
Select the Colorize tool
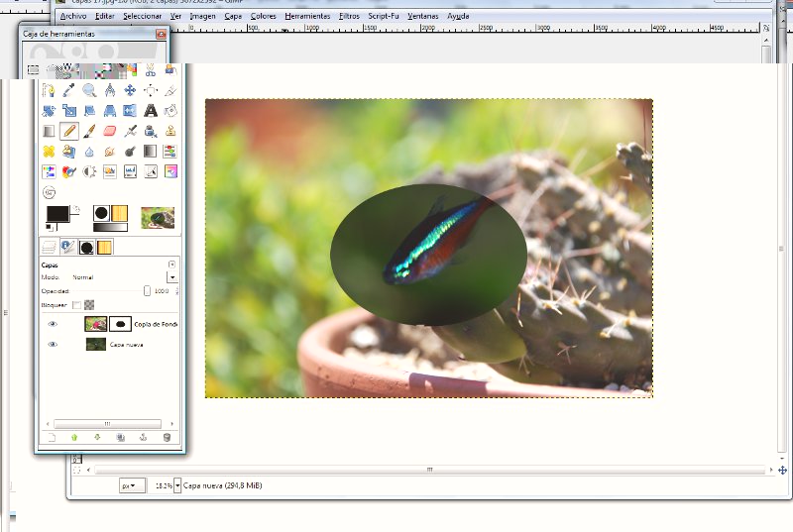point(68,171)
